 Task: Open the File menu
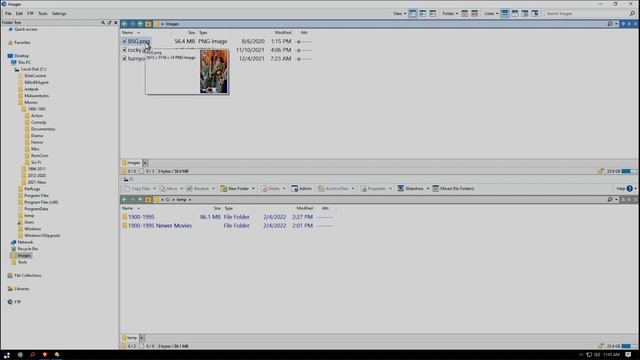coord(8,13)
